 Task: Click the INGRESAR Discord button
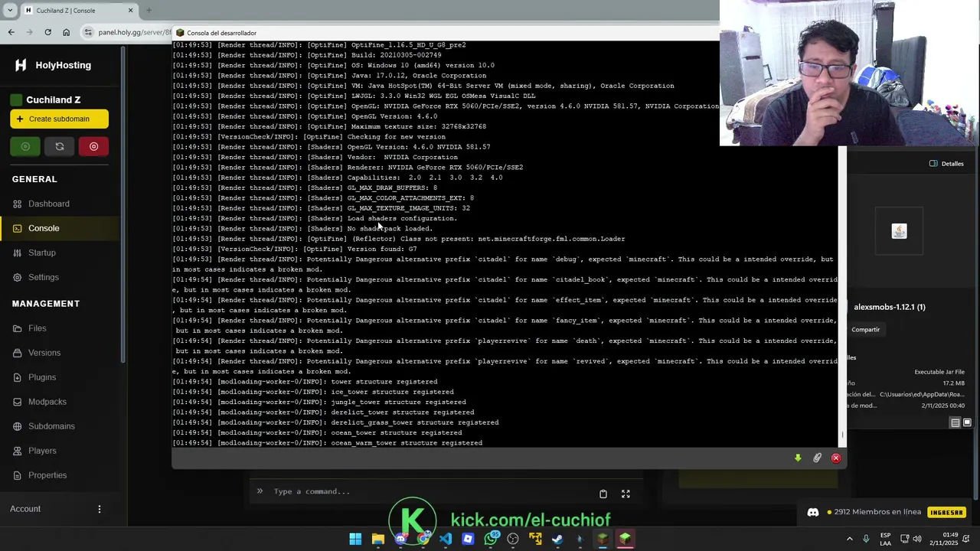[x=946, y=512]
